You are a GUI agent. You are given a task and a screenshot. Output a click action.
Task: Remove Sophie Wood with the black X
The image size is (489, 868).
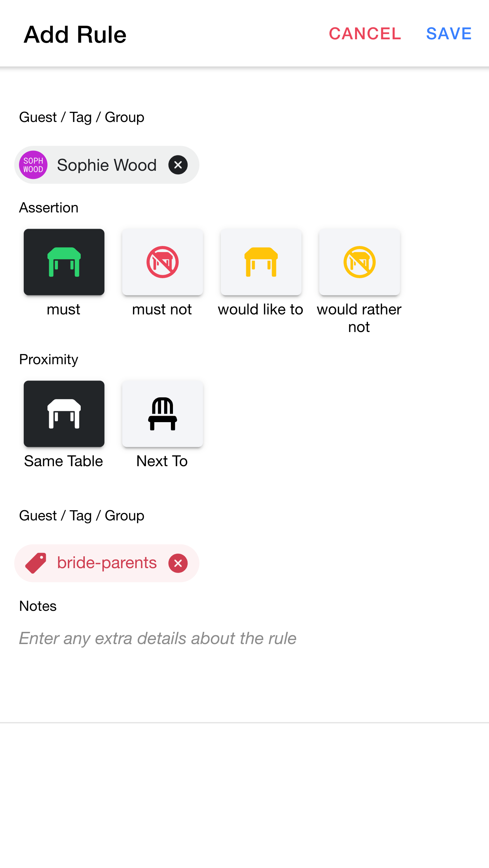(x=178, y=165)
